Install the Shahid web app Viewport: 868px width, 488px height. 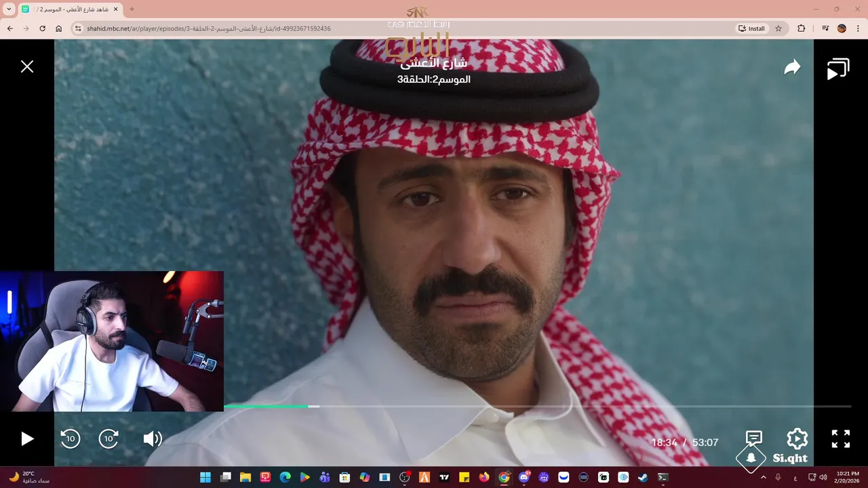[x=751, y=28]
